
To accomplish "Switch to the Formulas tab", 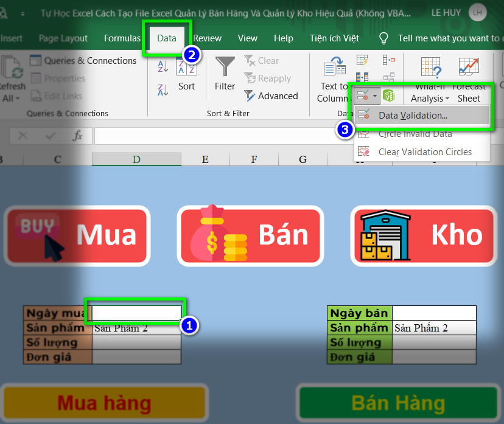I will point(122,38).
